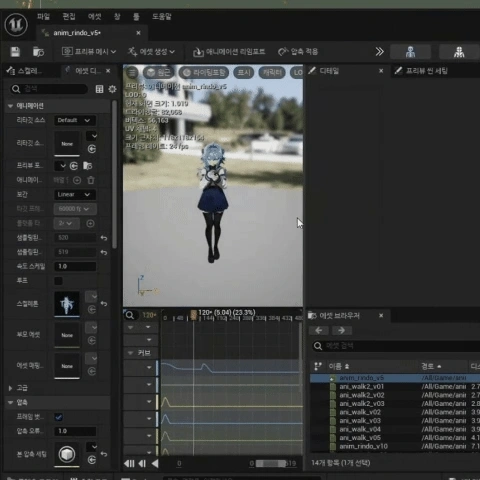Screen dimensions: 480x480
Task: Switch to skeleton editor mode icon
Action: 410,52
